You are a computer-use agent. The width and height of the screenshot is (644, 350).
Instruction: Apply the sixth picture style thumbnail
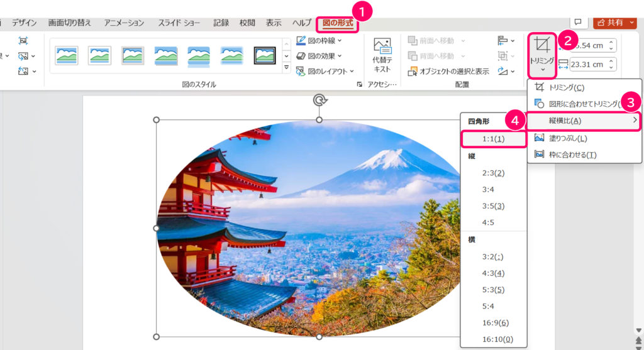point(231,55)
